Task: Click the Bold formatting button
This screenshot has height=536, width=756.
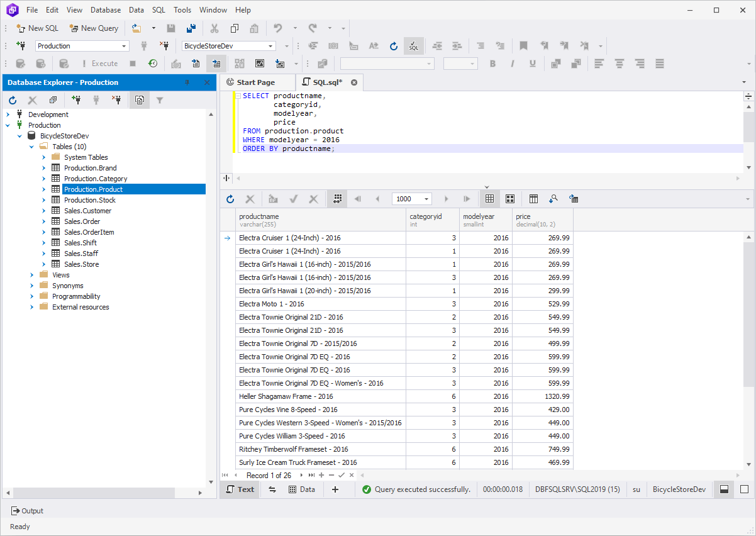Action: pos(493,64)
